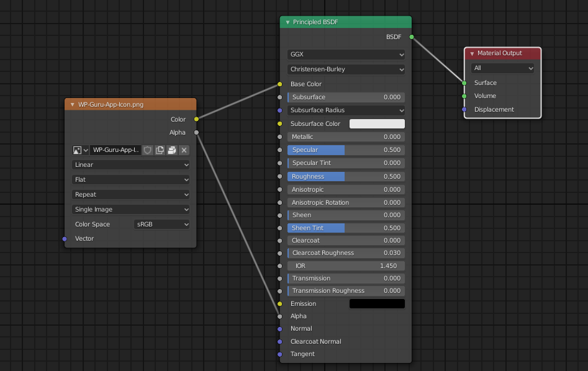
Task: Open the GGX distribution dropdown
Action: (x=346, y=54)
